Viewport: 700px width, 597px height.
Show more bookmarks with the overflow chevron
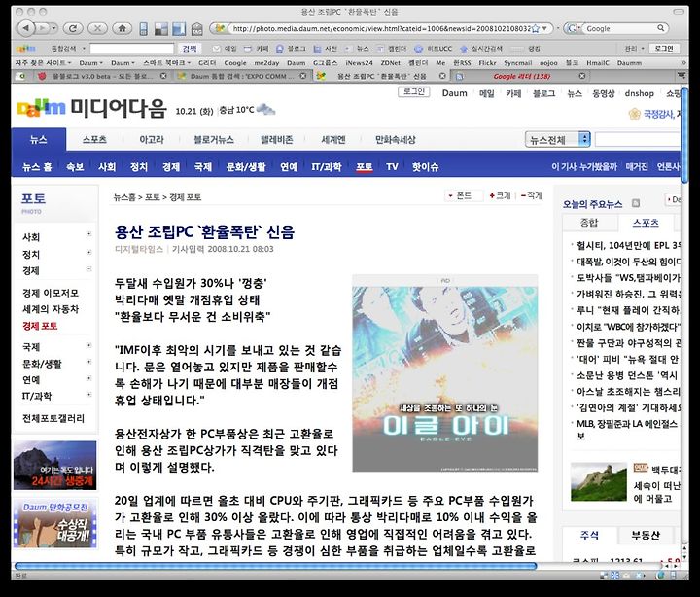click(x=682, y=63)
